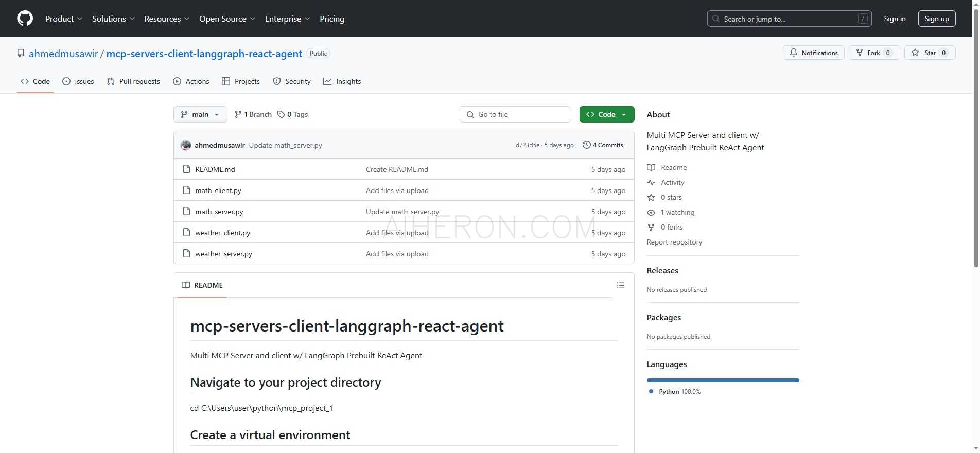Click the commits history clock icon
This screenshot has height=453, width=980.
pyautogui.click(x=586, y=145)
